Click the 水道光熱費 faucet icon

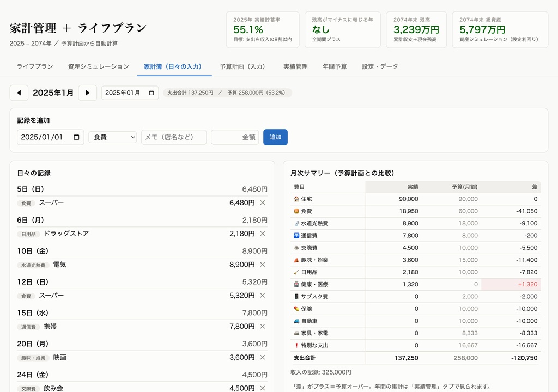click(296, 223)
